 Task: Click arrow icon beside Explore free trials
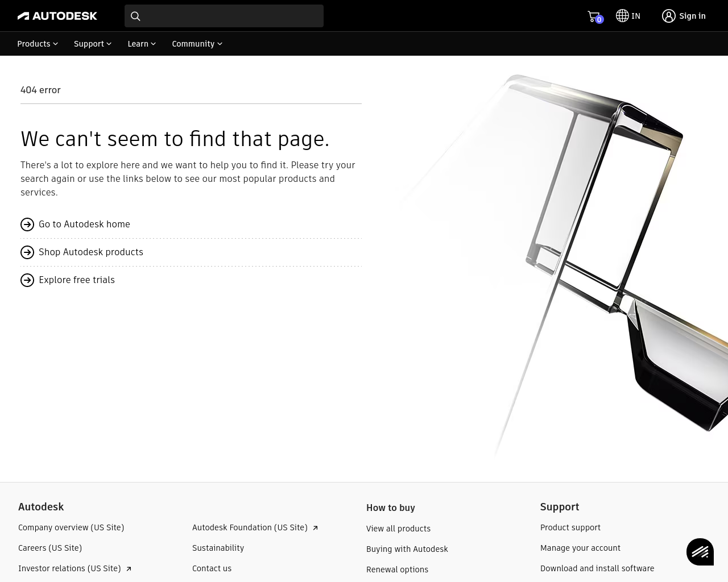(x=27, y=280)
